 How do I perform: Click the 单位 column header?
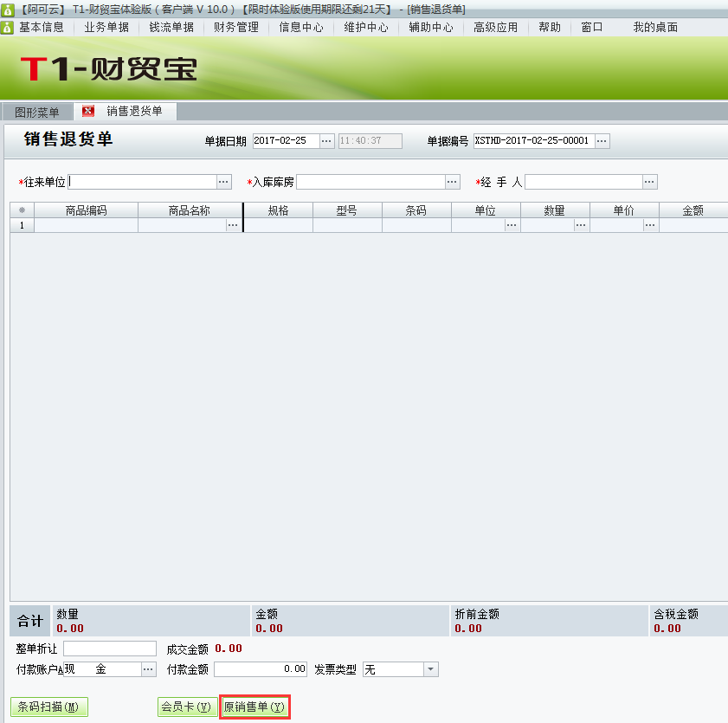pos(486,210)
